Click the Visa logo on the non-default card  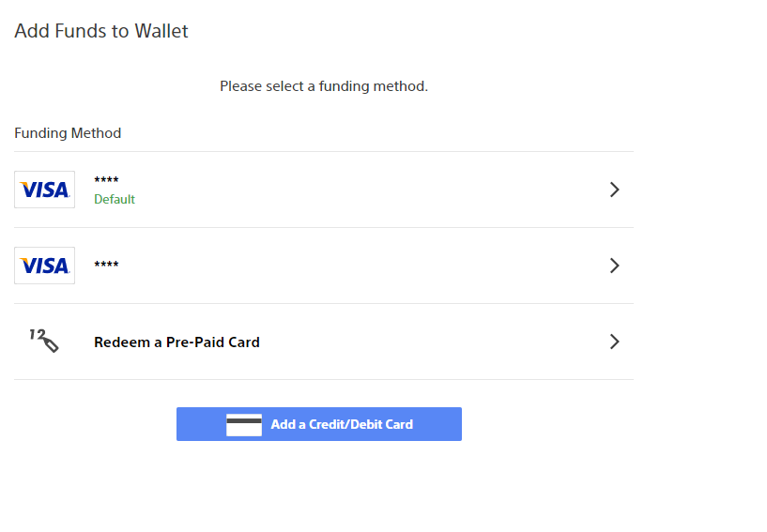(x=44, y=266)
